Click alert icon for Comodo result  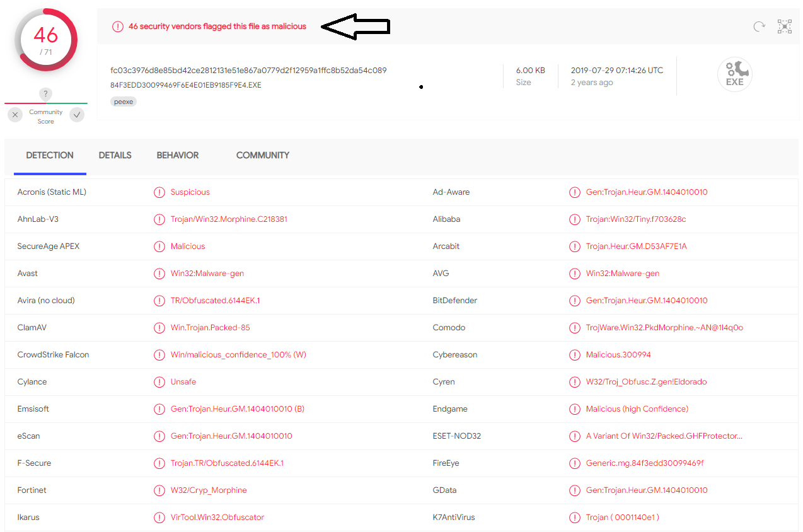click(575, 328)
